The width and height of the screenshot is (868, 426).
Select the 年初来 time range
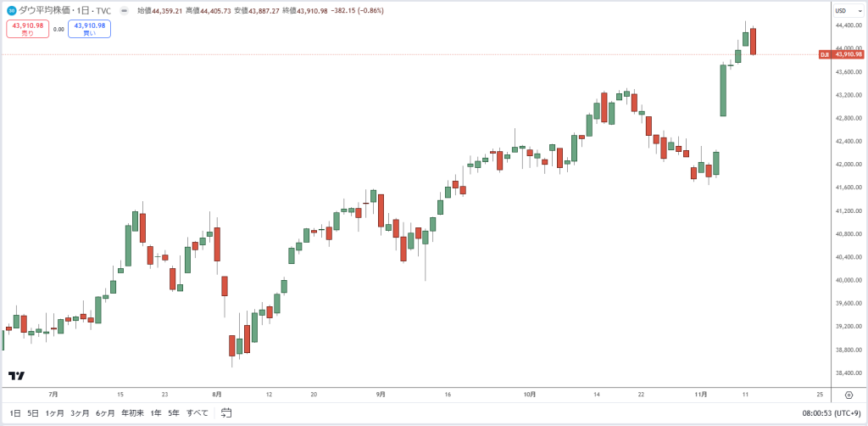click(x=133, y=412)
